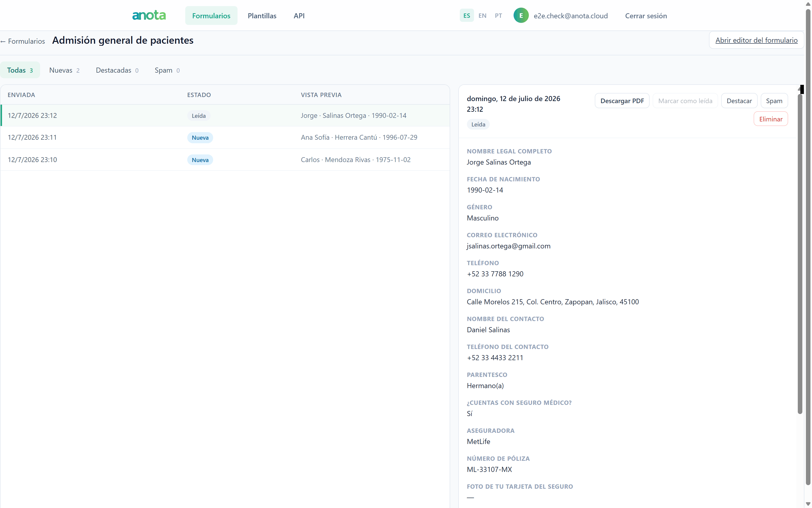Click the address Calle Morelos 215 value
The width and height of the screenshot is (812, 508).
(x=552, y=302)
